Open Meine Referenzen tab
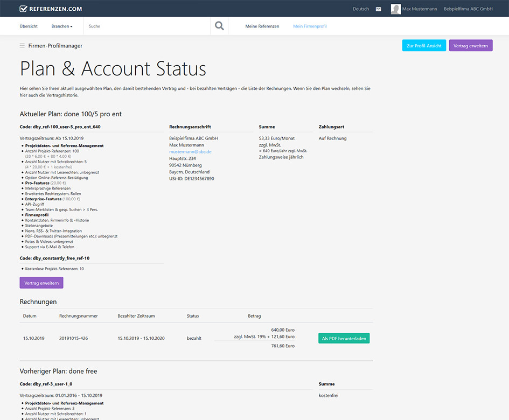 262,26
